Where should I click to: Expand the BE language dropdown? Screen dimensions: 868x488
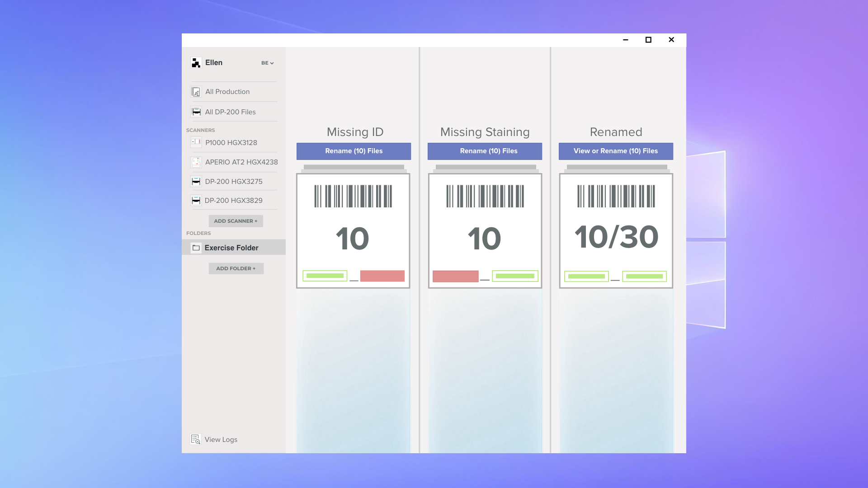pos(268,63)
